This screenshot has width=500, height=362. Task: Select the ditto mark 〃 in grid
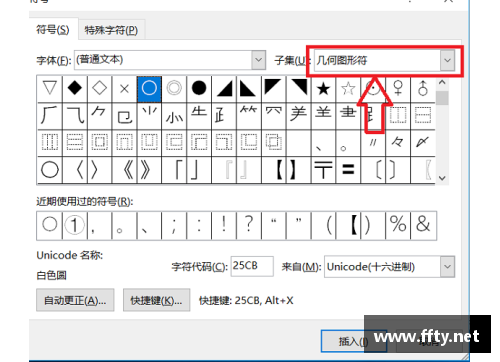373,143
